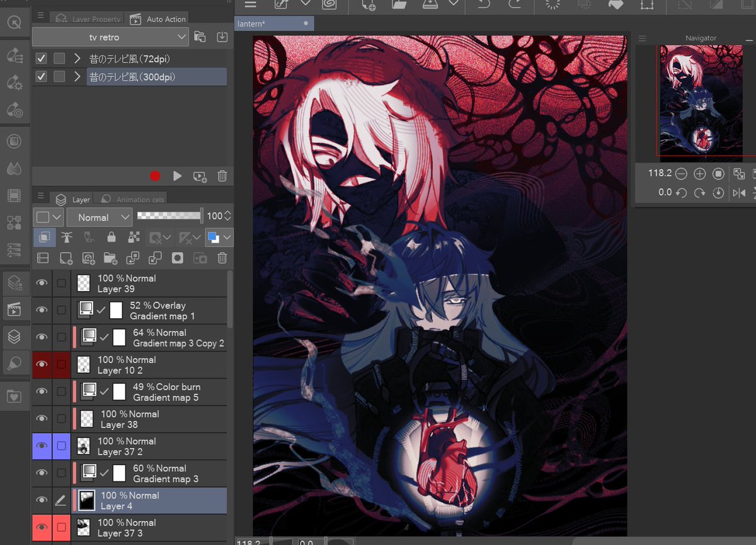
Task: Delete the selected auto action
Action: tap(222, 176)
